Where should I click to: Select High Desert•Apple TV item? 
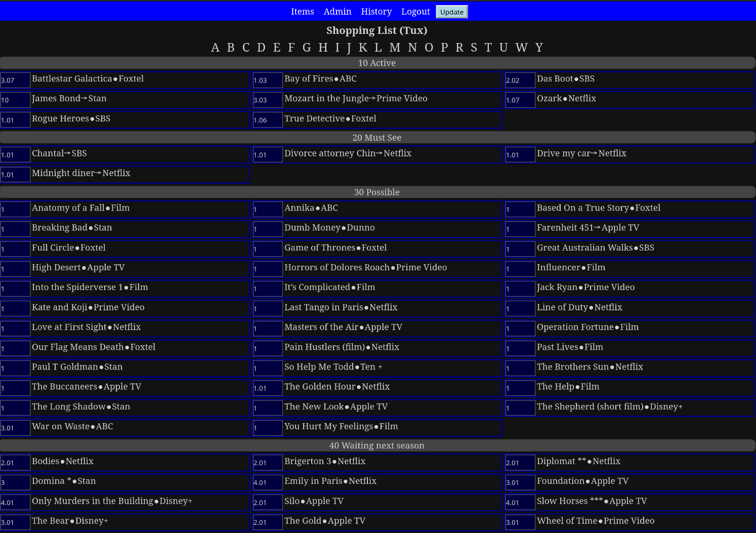click(x=78, y=267)
